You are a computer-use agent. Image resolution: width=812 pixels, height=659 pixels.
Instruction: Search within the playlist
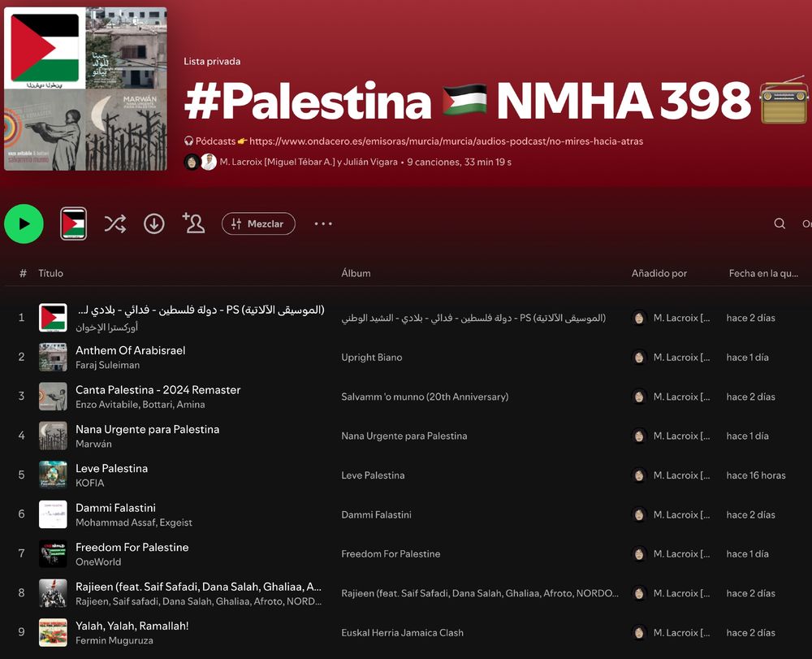(780, 223)
